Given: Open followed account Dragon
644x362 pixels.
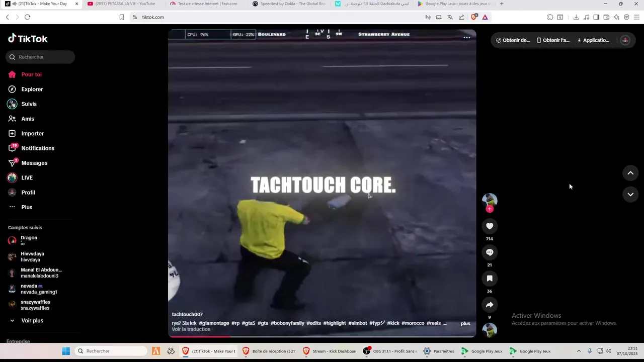Looking at the screenshot, I should pyautogui.click(x=29, y=240).
